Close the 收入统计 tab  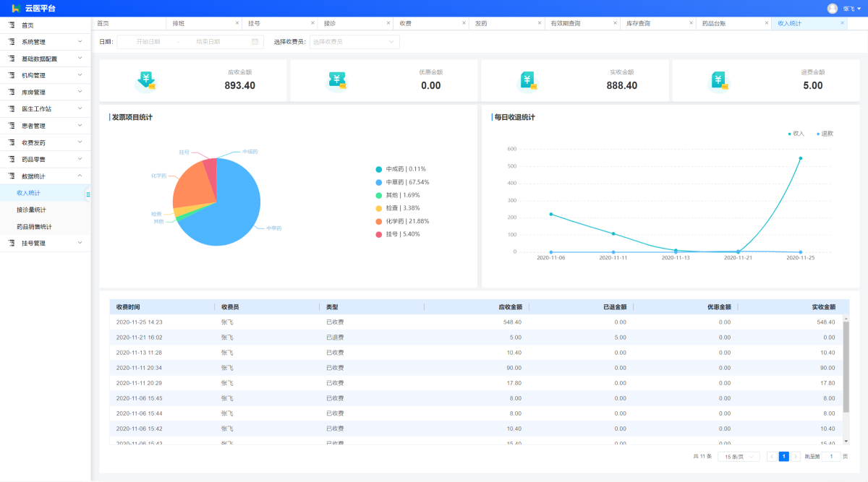(842, 23)
